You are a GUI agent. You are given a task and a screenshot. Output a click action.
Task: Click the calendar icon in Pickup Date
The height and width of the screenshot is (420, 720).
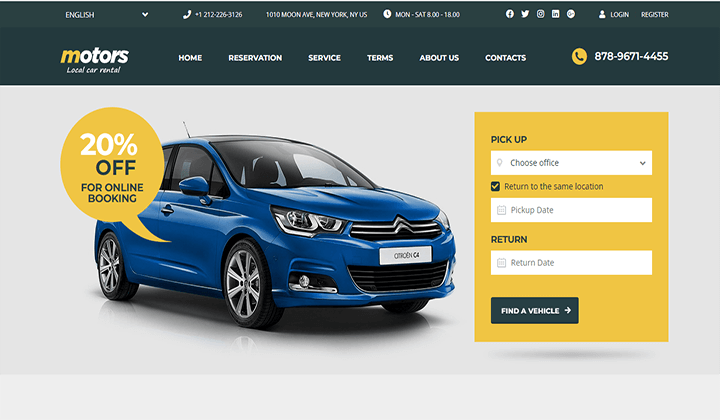click(x=501, y=210)
